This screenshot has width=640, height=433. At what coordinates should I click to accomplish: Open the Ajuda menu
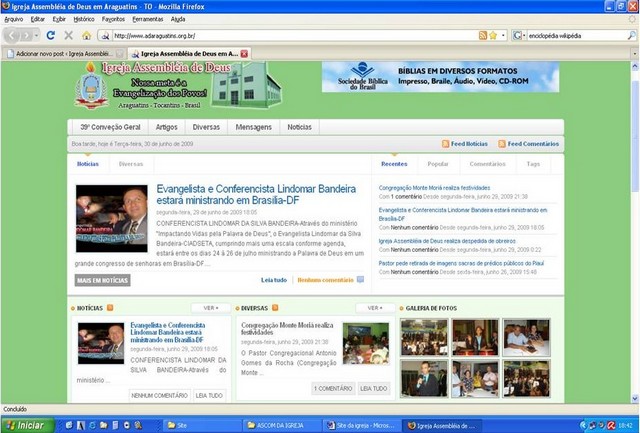pyautogui.click(x=178, y=19)
